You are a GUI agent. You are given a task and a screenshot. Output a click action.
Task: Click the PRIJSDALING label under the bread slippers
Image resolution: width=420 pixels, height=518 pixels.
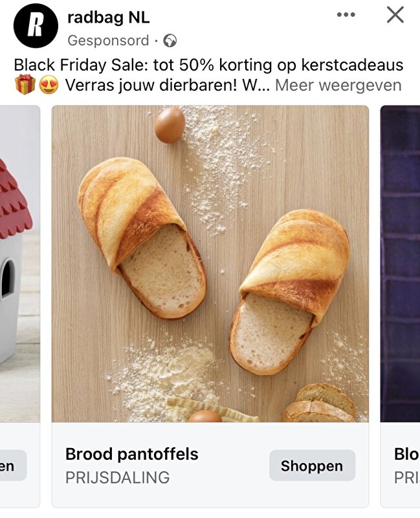tap(118, 478)
